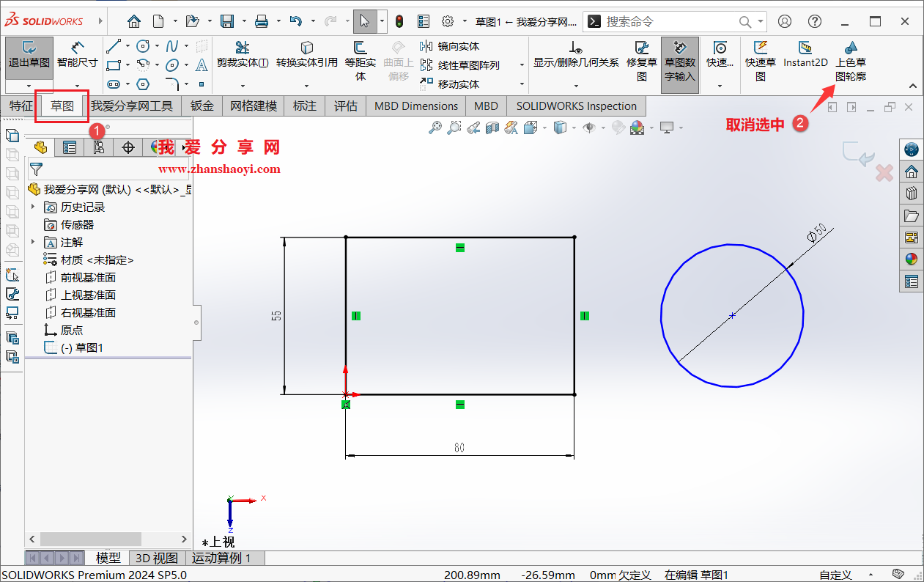This screenshot has height=582, width=924.
Task: Select the Ellipse sketch tool
Action: coord(172,65)
